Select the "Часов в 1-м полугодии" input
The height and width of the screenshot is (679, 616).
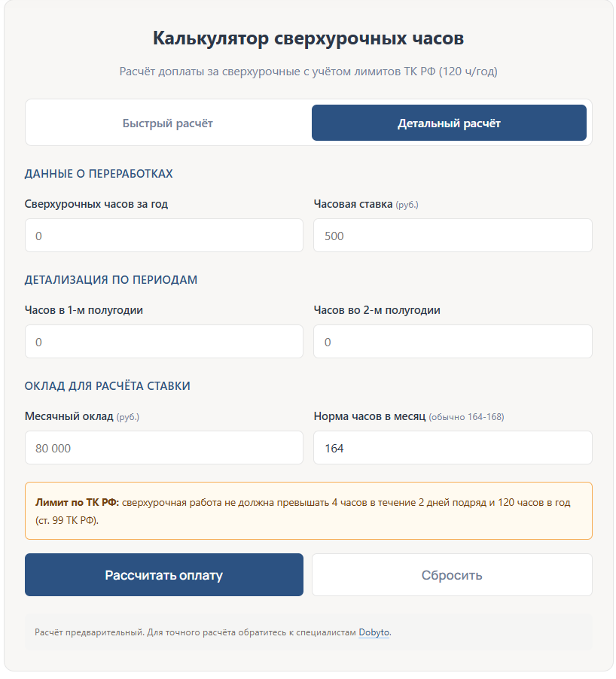coord(164,341)
